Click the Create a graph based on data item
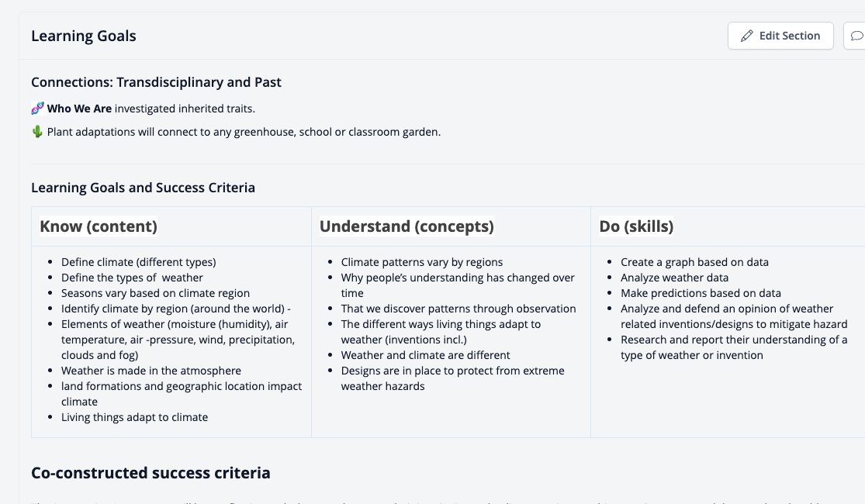The width and height of the screenshot is (865, 504). click(694, 262)
